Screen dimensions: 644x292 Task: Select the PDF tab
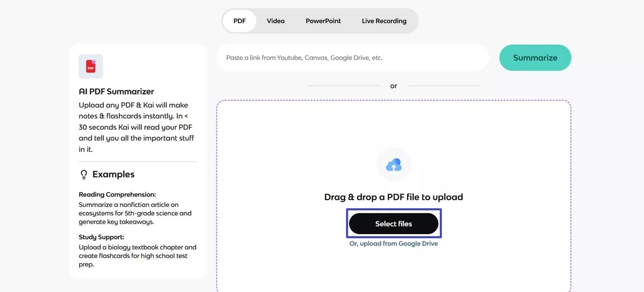click(239, 21)
